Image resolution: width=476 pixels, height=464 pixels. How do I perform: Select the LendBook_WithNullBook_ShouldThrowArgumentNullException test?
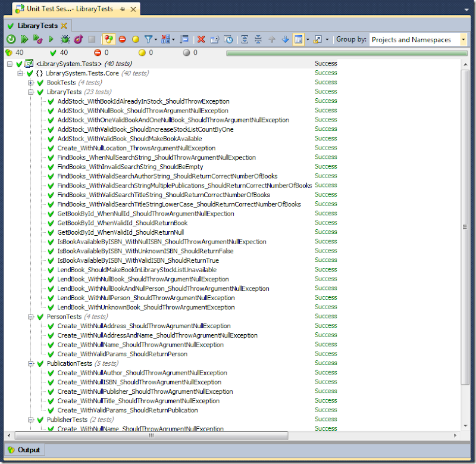(143, 279)
